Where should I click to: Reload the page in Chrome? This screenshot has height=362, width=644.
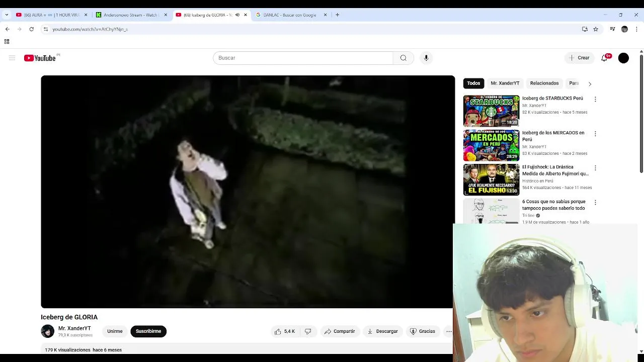point(31,29)
